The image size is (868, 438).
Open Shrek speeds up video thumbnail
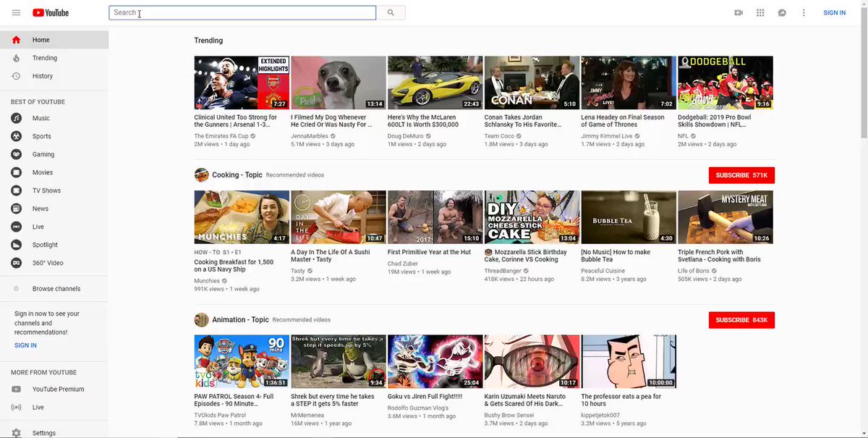(x=338, y=361)
